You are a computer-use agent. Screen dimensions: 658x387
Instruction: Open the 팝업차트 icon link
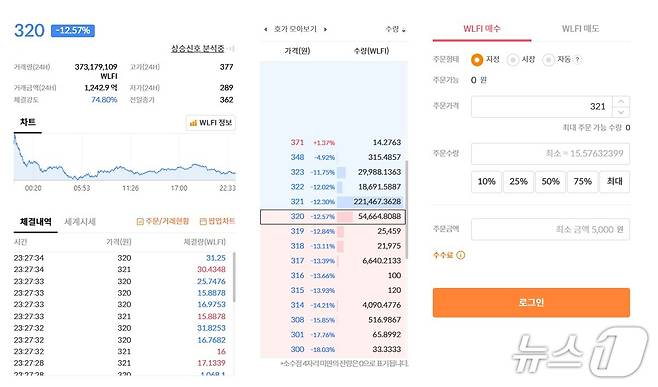pos(217,221)
